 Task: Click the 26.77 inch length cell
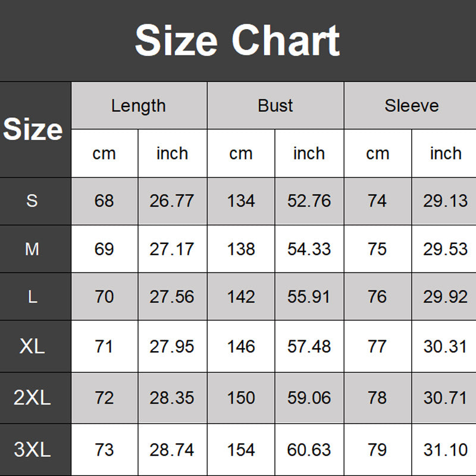tap(172, 201)
